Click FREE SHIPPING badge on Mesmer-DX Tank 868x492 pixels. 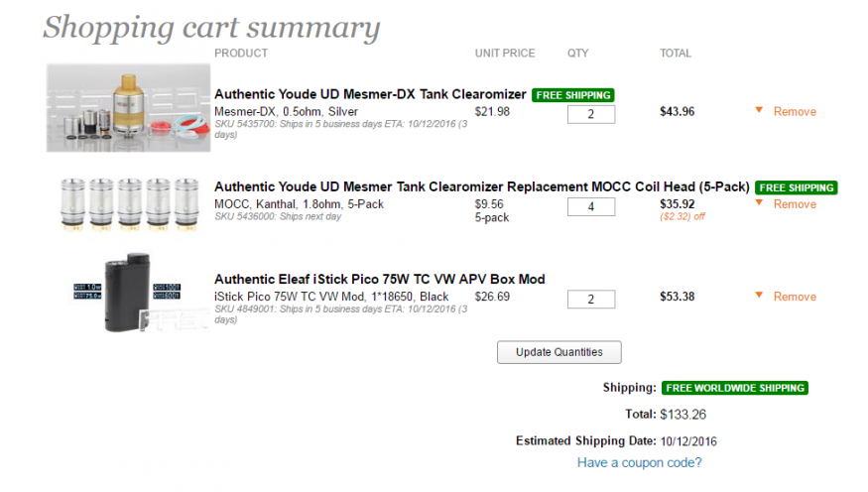[x=573, y=95]
